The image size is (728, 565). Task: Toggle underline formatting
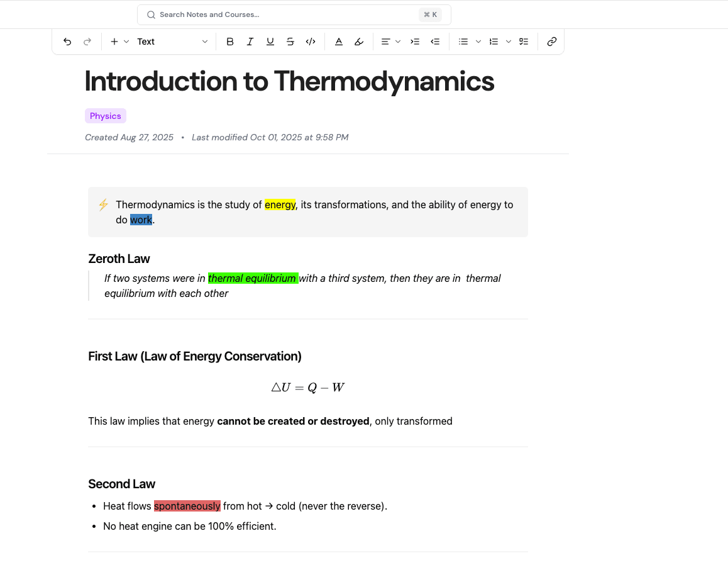[270, 42]
